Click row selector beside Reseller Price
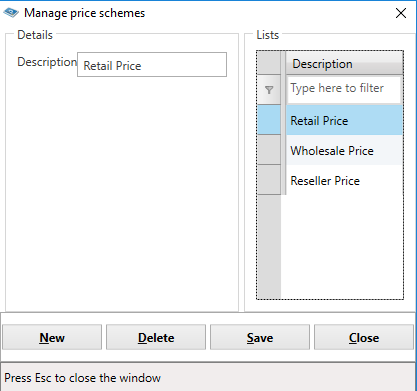Screen dimensions: 417x391 (x=269, y=180)
